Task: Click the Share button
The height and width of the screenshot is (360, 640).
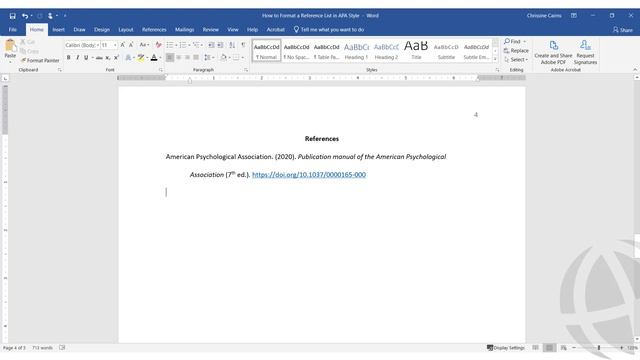Action: point(622,30)
